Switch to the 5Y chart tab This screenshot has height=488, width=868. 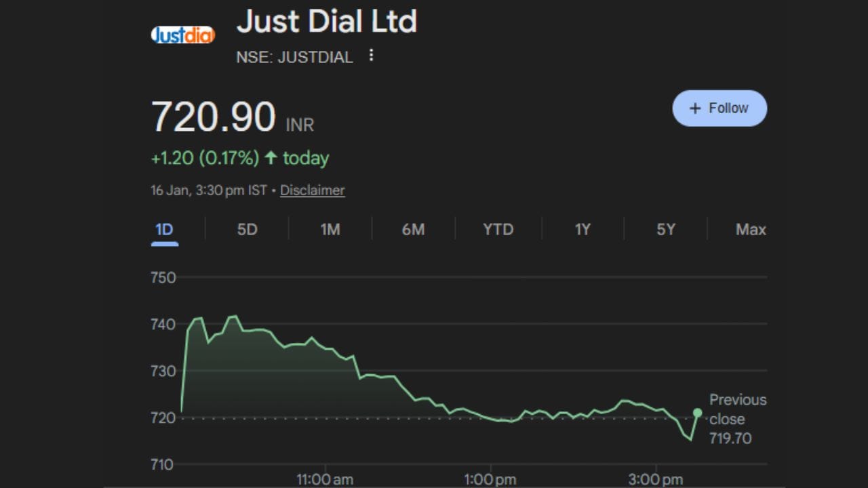coord(666,230)
